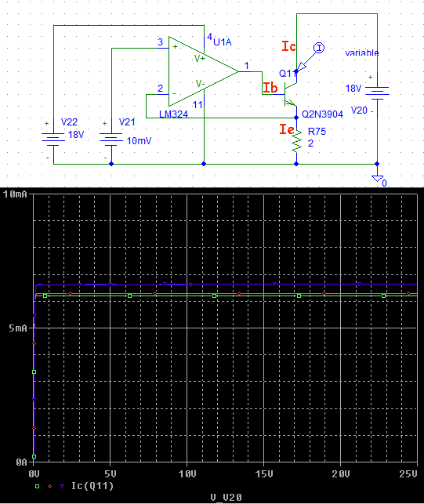Screen dimensions: 424x504
Task: Click the blue plot trace marker near 15V
Action: [x=274, y=285]
